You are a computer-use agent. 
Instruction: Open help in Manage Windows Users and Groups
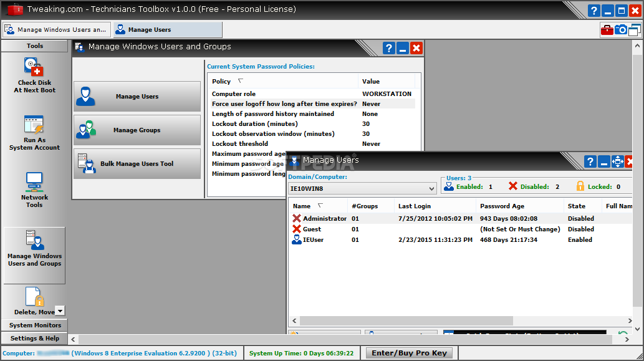(x=388, y=48)
